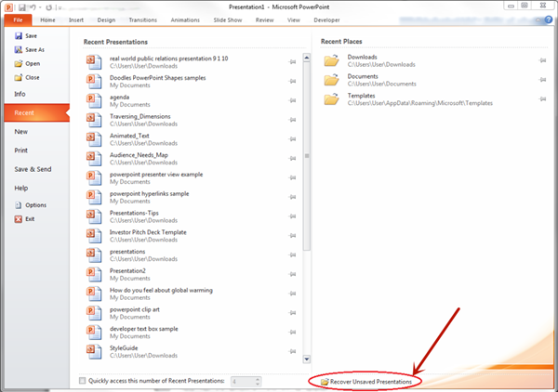This screenshot has height=392, width=558.
Task: Click the quick access Save icon in title bar
Action: (x=22, y=7)
